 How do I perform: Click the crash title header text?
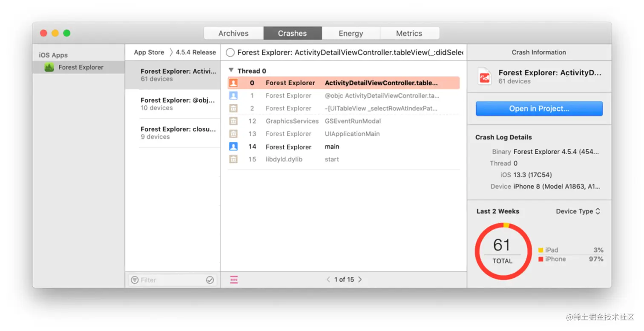(350, 52)
